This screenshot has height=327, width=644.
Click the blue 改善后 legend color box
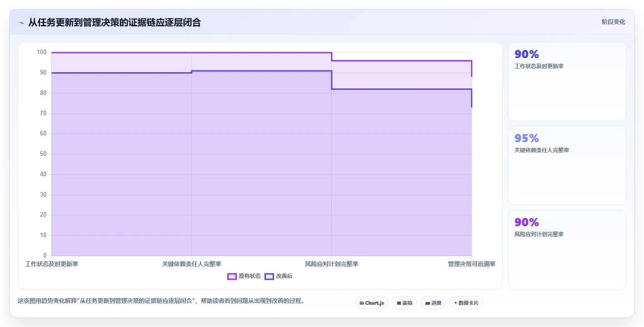pyautogui.click(x=269, y=276)
